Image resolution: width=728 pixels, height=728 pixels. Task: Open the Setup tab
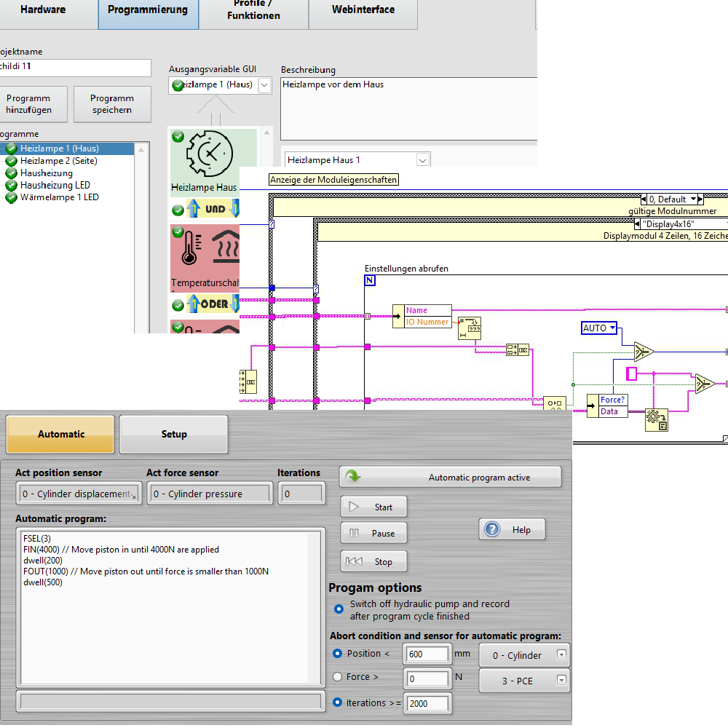pyautogui.click(x=173, y=435)
